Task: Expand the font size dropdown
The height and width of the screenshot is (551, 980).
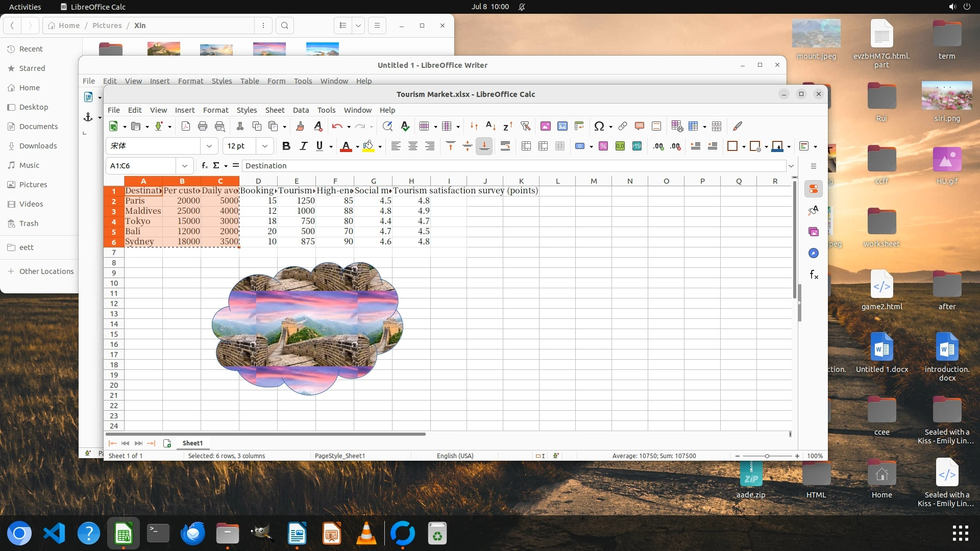Action: click(264, 146)
